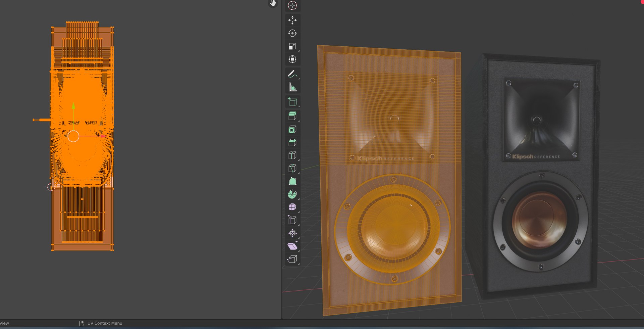This screenshot has width=644, height=329.
Task: Select the Edge Slide tool
Action: pos(292,220)
